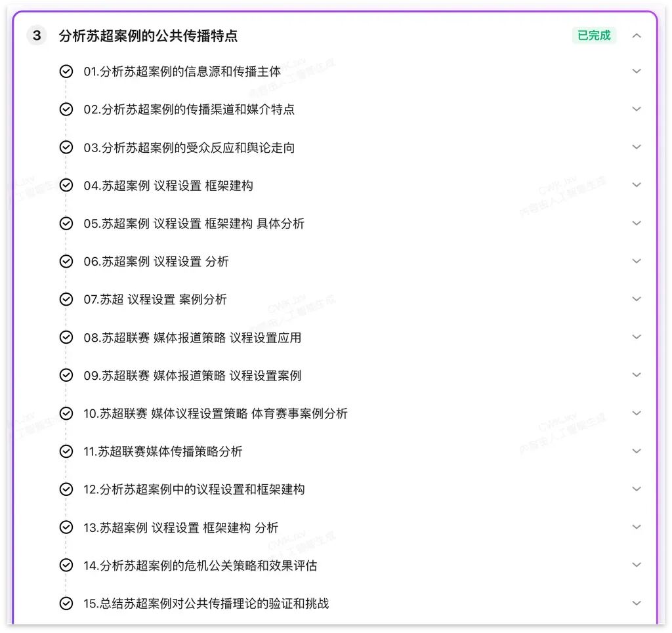Image resolution: width=672 pixels, height=633 pixels.
Task: Expand item 09 chevron on the right
Action: pyautogui.click(x=637, y=375)
